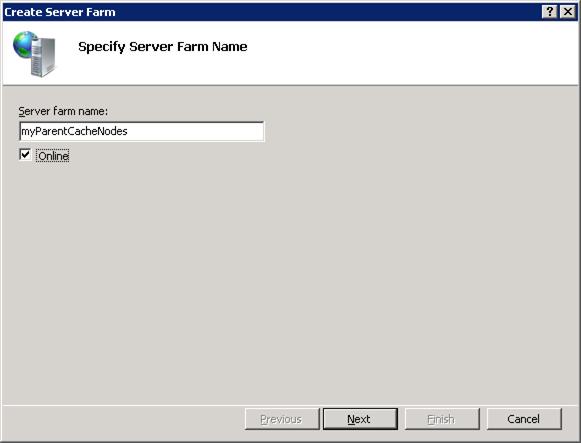
Task: Click the gray strip beside Cancel button
Action: [x=570, y=419]
